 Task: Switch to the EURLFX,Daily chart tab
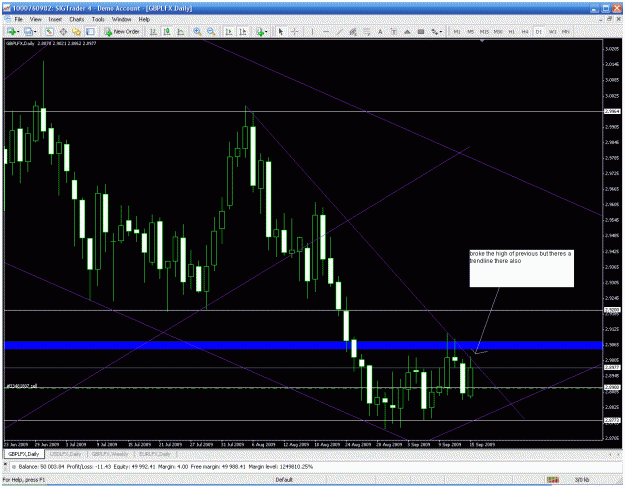coord(155,454)
